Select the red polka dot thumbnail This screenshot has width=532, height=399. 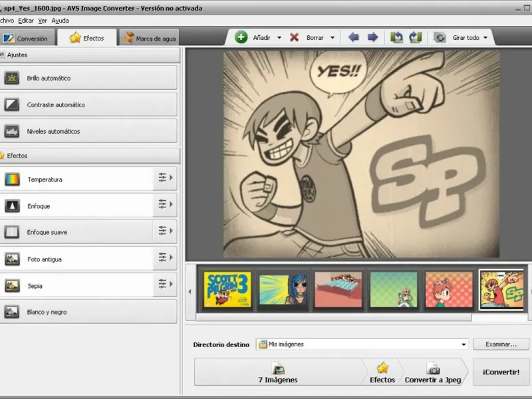click(449, 290)
